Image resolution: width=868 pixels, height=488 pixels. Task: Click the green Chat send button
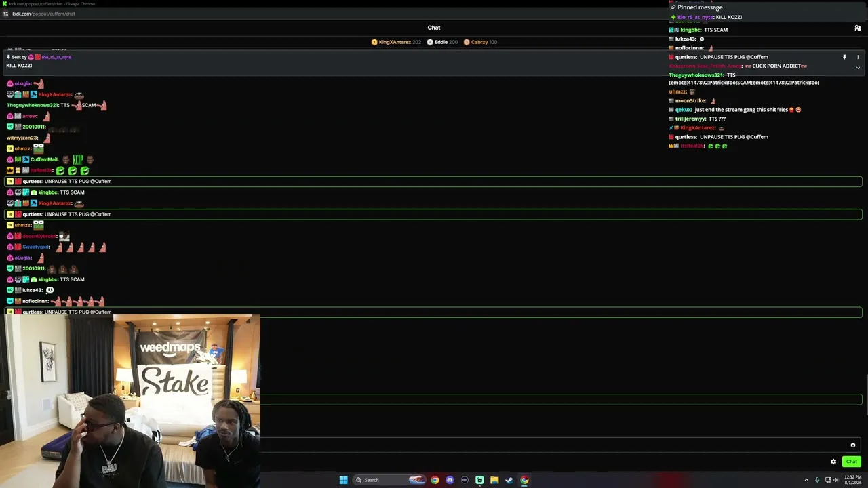851,462
